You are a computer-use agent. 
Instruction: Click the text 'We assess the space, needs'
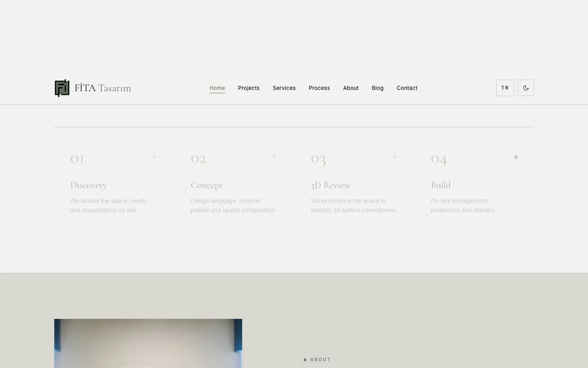pos(109,201)
